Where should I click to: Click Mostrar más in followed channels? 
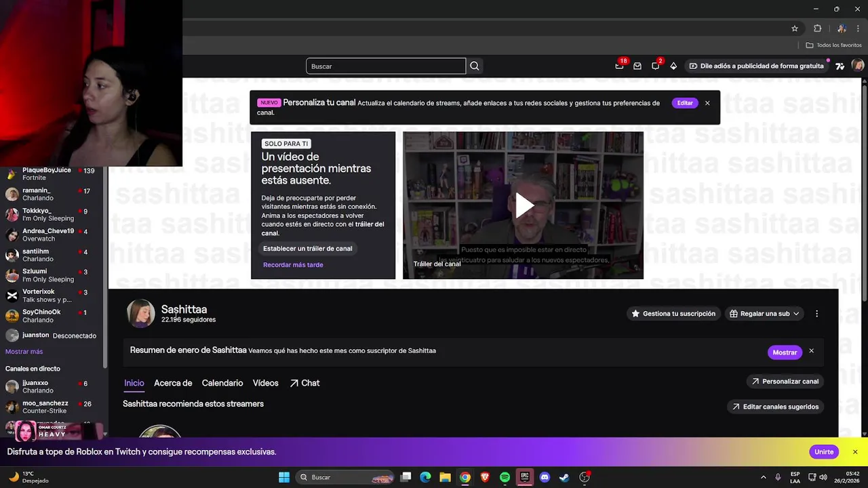click(24, 352)
